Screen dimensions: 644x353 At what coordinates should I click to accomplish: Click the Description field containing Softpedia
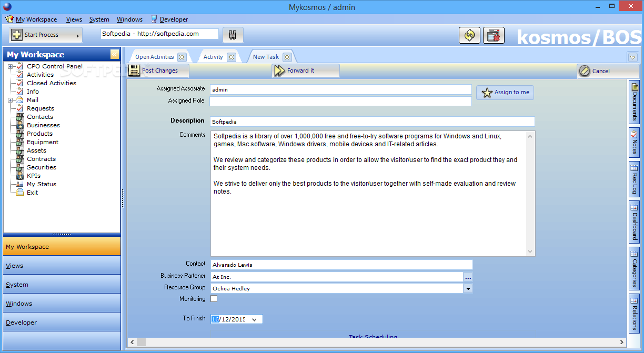pyautogui.click(x=373, y=122)
